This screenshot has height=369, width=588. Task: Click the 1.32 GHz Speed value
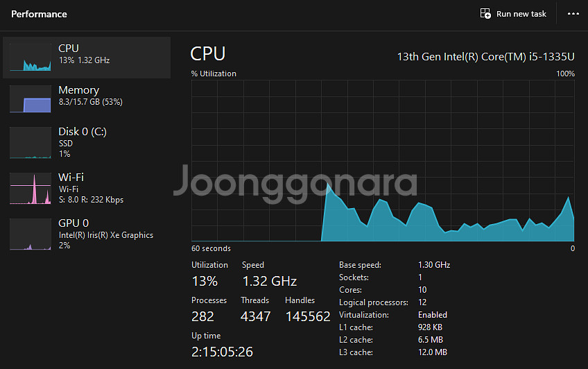pyautogui.click(x=270, y=281)
